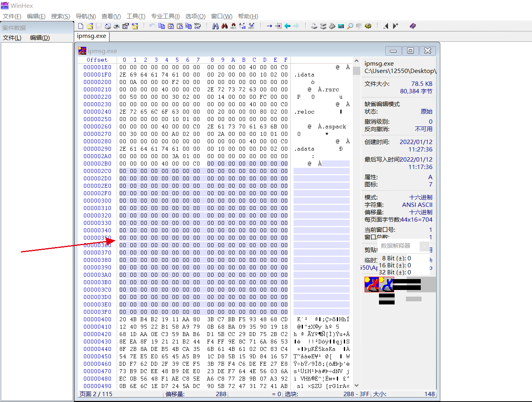Open General Options gear icon

tap(368, 26)
